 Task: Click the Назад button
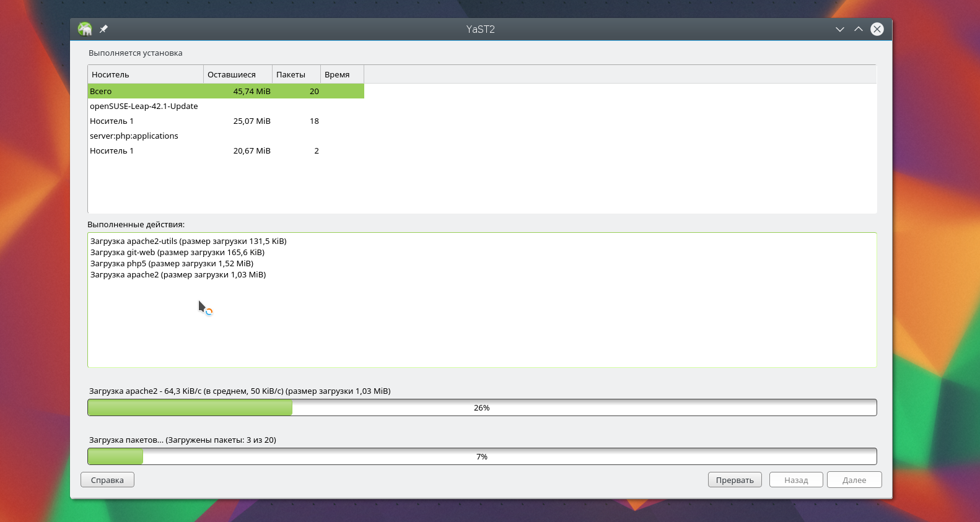pos(795,480)
